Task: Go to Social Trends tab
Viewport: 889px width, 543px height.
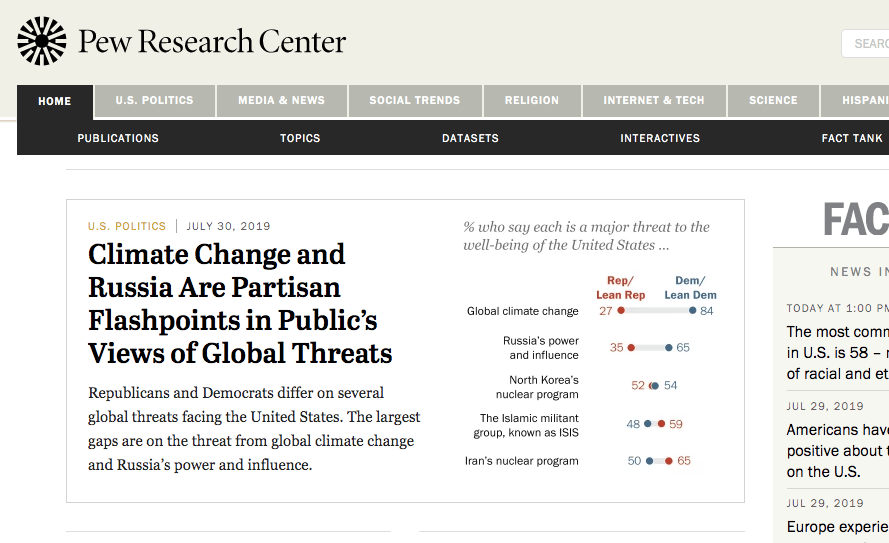Action: point(414,101)
